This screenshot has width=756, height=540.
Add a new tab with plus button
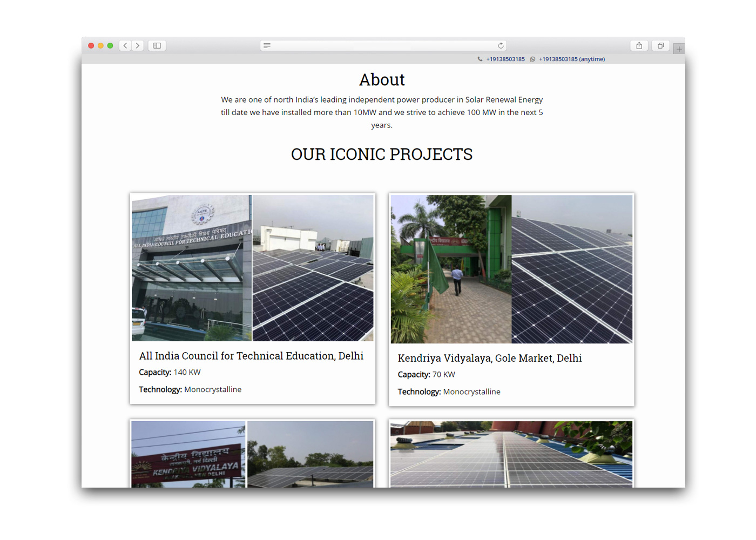pos(679,49)
